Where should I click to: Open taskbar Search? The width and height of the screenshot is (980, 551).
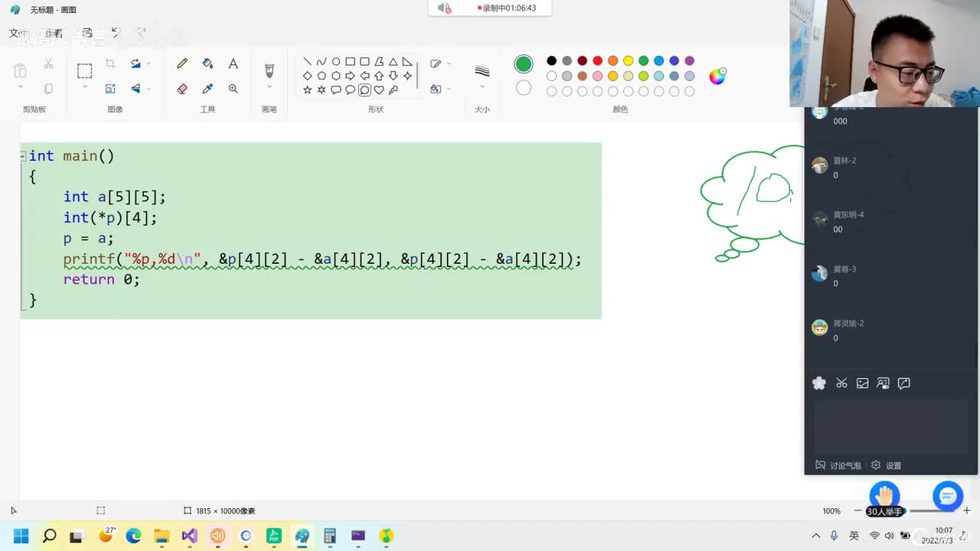(x=49, y=536)
